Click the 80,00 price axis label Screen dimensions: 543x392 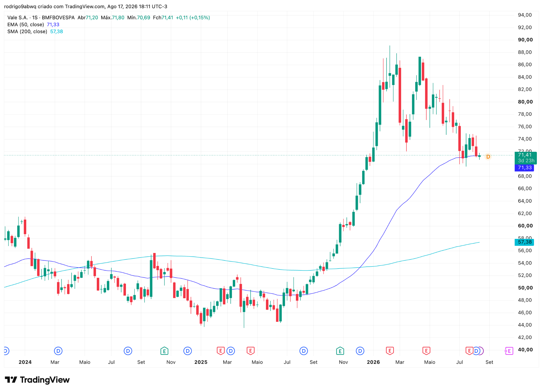tap(525, 102)
